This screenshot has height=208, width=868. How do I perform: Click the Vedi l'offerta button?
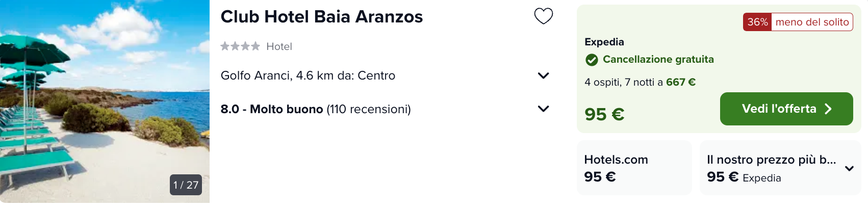[786, 109]
